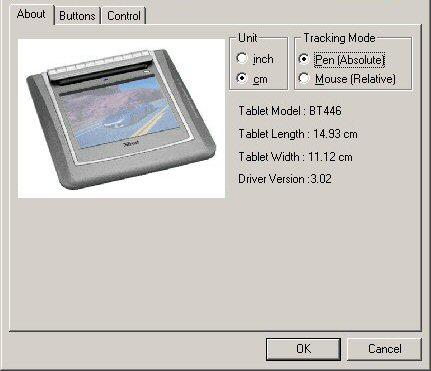Click Tablet Length : 14.93 cm text

[298, 134]
